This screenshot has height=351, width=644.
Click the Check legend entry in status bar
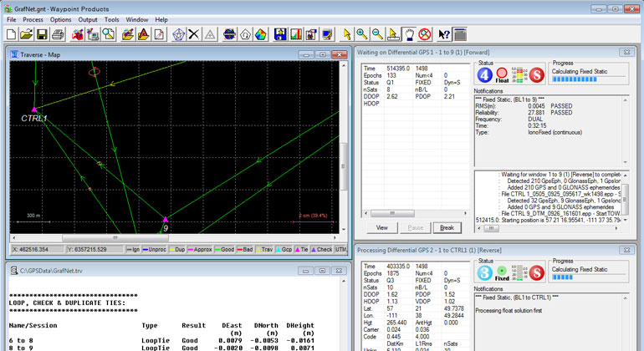(322, 249)
